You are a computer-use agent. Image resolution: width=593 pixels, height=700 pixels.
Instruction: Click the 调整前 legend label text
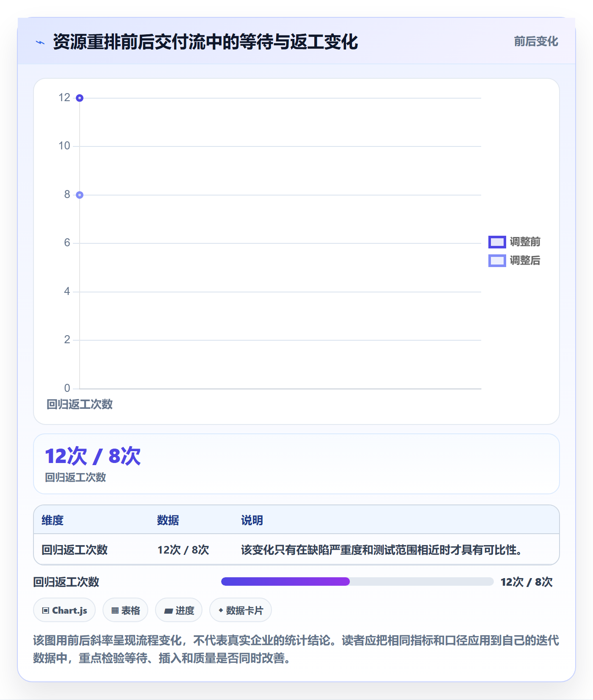(x=525, y=242)
